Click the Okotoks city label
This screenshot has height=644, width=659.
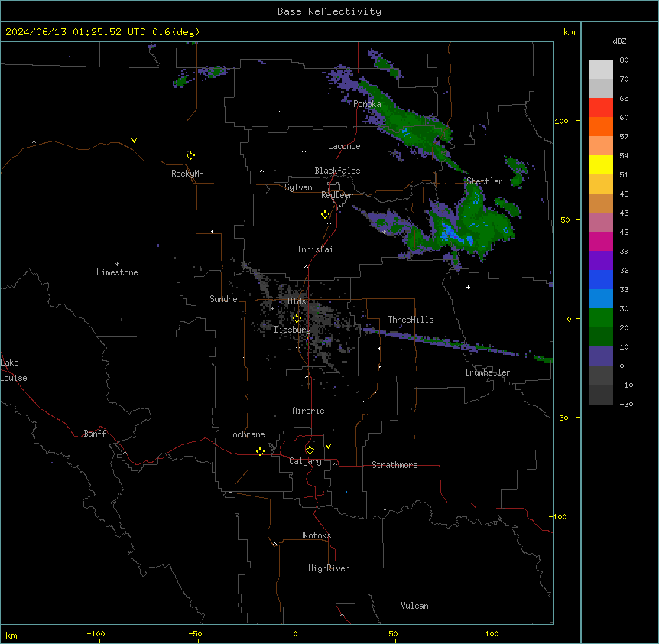point(315,535)
